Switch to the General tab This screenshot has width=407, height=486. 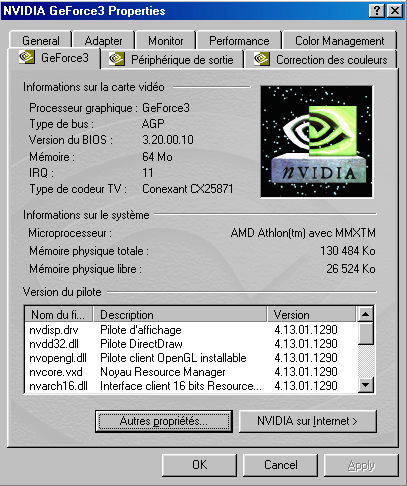click(x=41, y=41)
